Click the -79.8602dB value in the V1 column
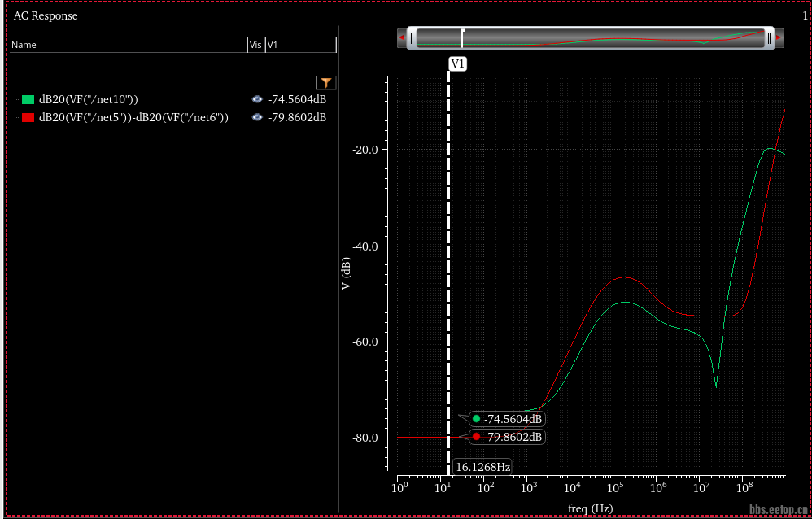Viewport: 812px width, 519px height. click(297, 118)
